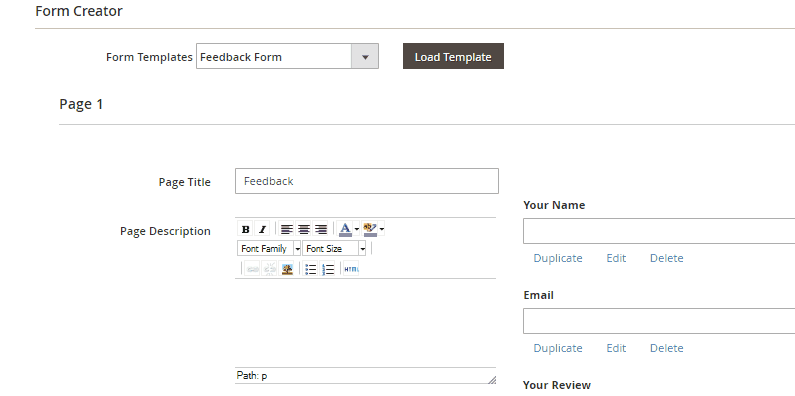This screenshot has width=795, height=396.
Task: Expand the Font Family dropdown
Action: point(269,248)
